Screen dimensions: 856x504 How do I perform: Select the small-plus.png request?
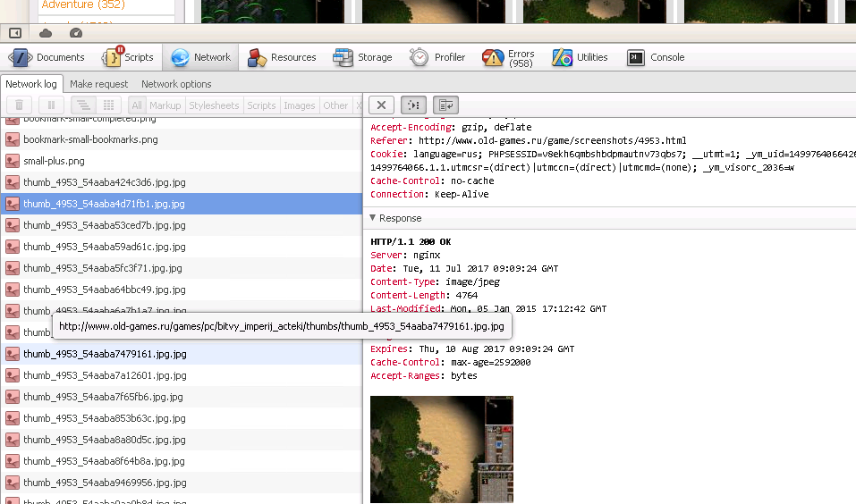tap(55, 161)
